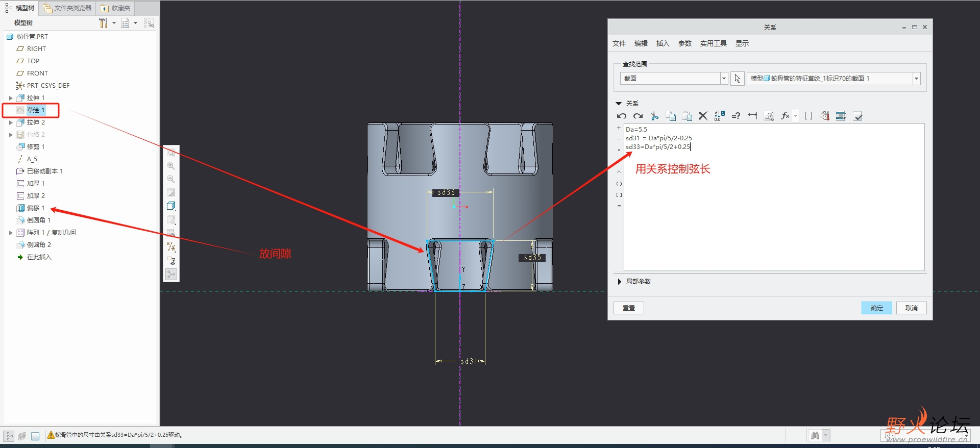The width and height of the screenshot is (980, 448).
Task: Open the fx dropdown arrow
Action: pos(795,116)
